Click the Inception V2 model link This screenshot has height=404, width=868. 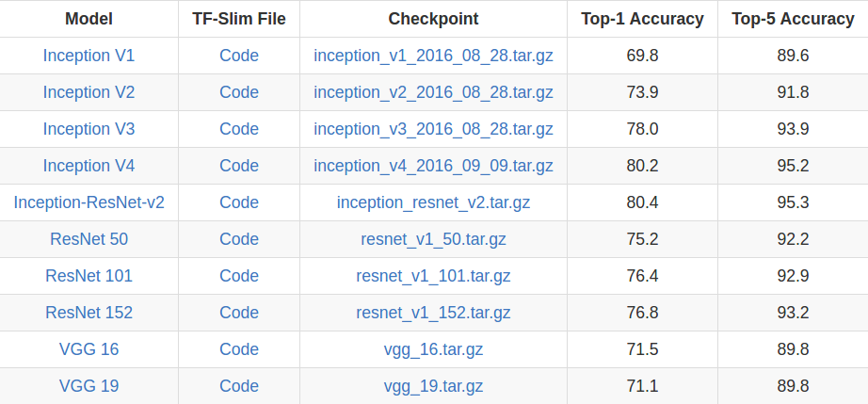pos(88,92)
